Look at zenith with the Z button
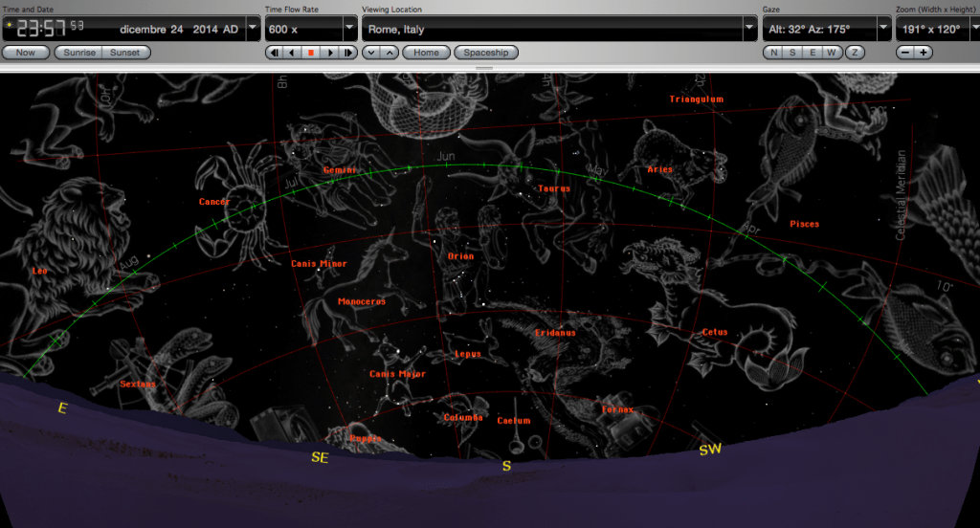Image resolution: width=980 pixels, height=528 pixels. (x=855, y=53)
